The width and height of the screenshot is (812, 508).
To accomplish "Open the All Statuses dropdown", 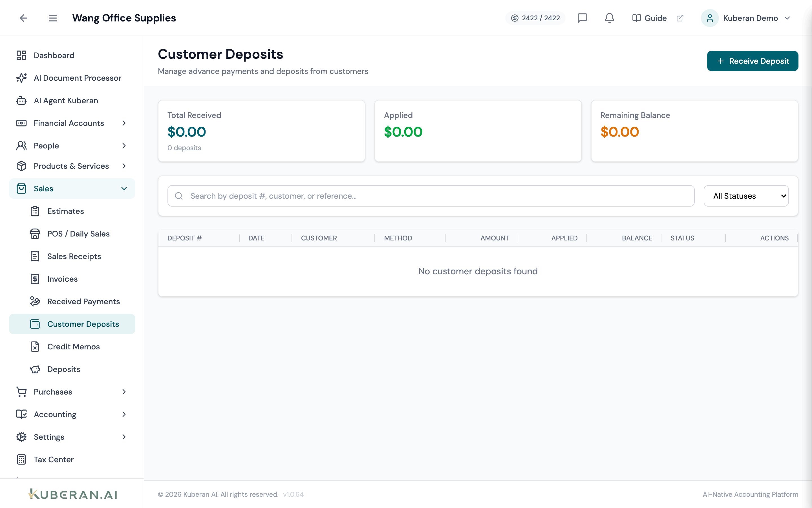I will click(x=746, y=196).
